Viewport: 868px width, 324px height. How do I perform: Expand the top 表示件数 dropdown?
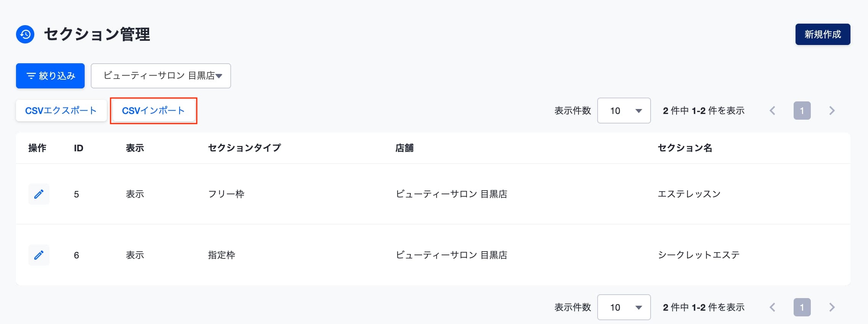pyautogui.click(x=624, y=111)
